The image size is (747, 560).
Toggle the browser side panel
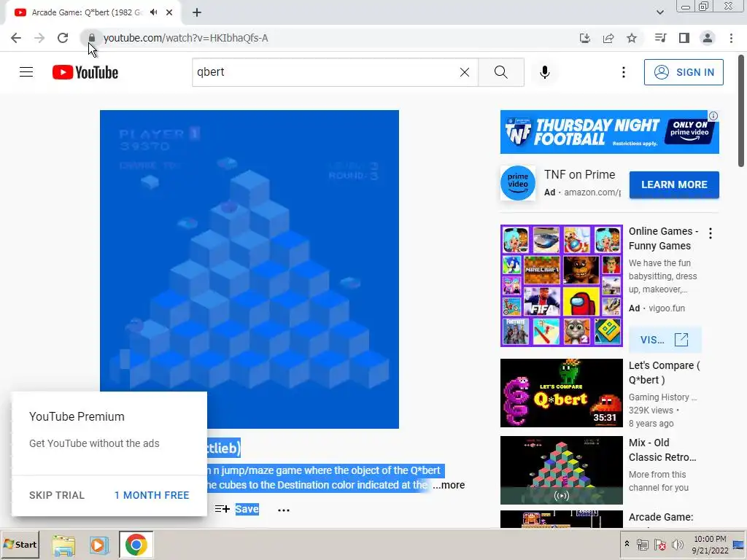click(684, 38)
